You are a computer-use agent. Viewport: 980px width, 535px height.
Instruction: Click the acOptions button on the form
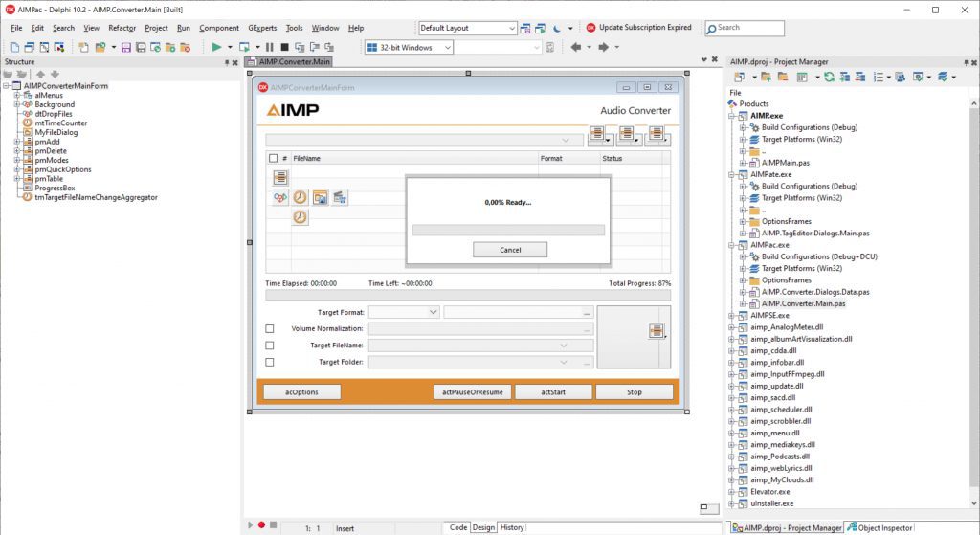point(301,391)
